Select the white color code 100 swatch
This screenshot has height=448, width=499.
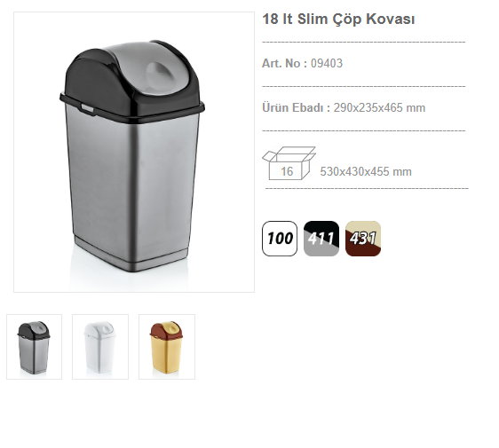point(280,239)
